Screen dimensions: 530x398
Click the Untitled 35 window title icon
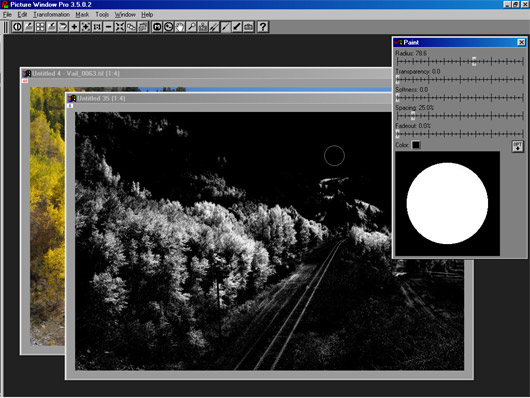(72, 98)
